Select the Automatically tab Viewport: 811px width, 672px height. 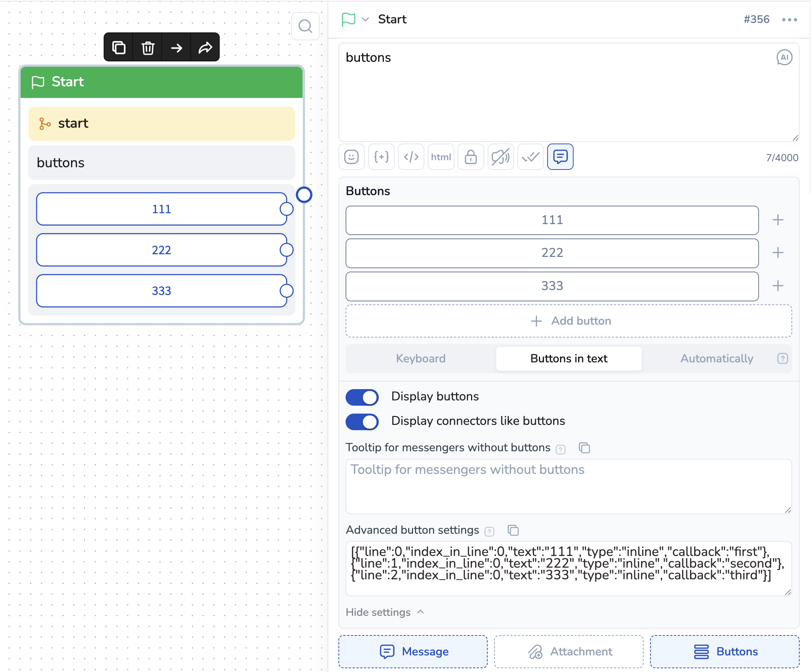click(x=716, y=359)
